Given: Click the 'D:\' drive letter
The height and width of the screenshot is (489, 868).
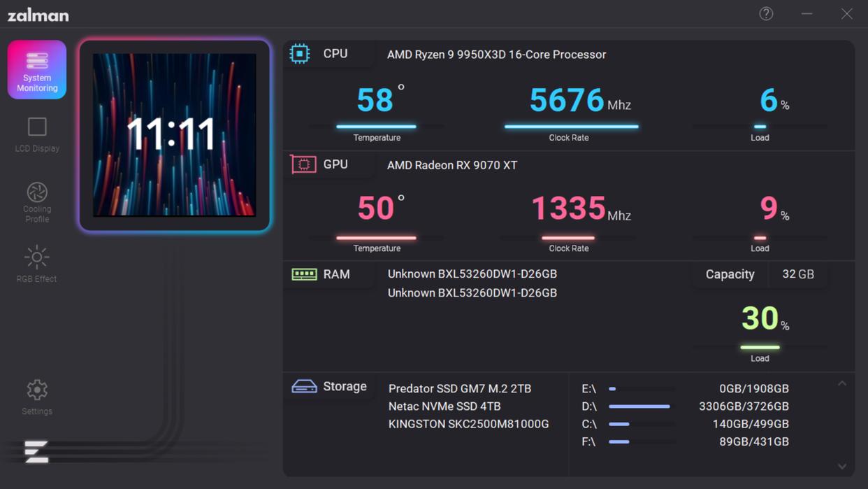Looking at the screenshot, I should [x=589, y=406].
